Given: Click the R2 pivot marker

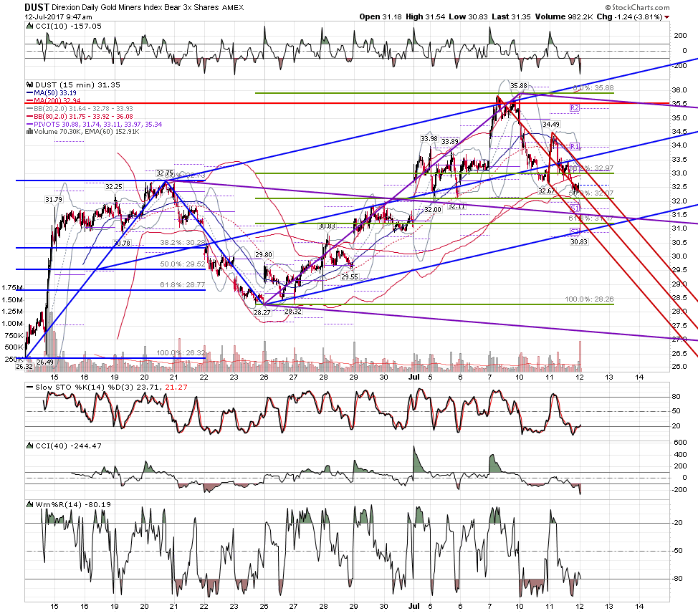Looking at the screenshot, I should pyautogui.click(x=575, y=108).
